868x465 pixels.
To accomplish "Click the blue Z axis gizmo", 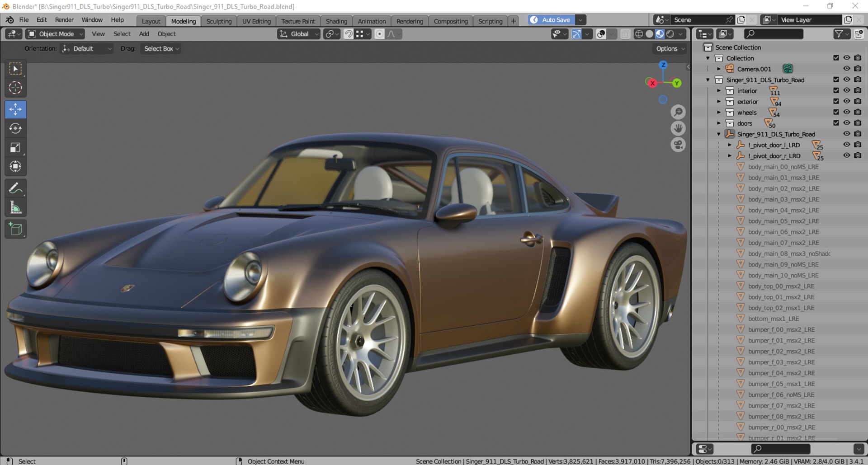I will [x=663, y=65].
